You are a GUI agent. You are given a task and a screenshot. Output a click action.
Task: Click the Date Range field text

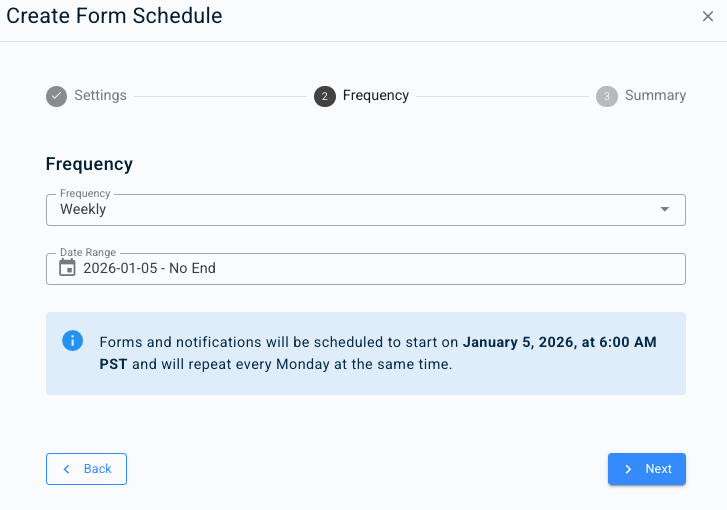pos(150,268)
